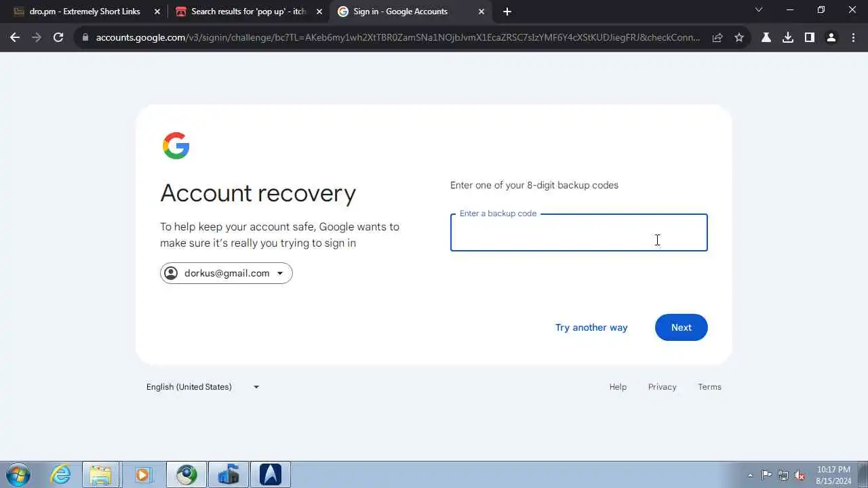This screenshot has width=868, height=488.
Task: Click the Chrome taskbar icon
Action: coord(186,474)
